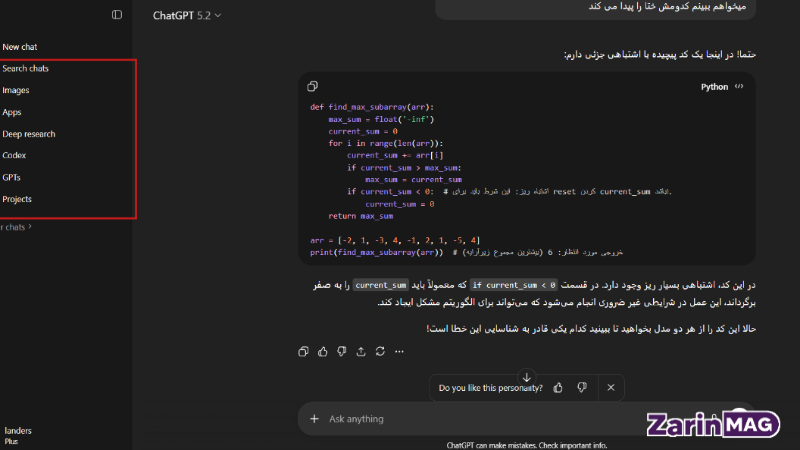Copy code with the code block copy icon
The width and height of the screenshot is (800, 450).
pos(312,86)
